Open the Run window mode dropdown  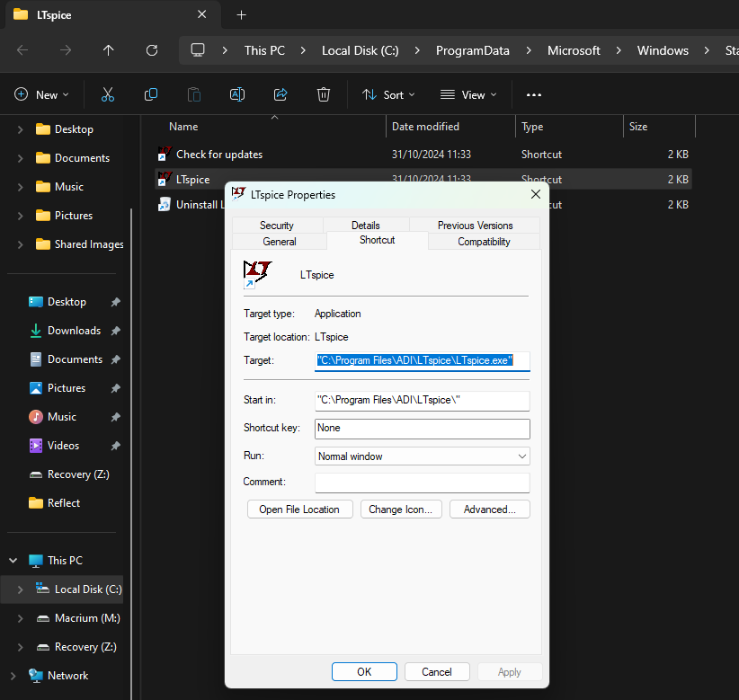tap(422, 456)
